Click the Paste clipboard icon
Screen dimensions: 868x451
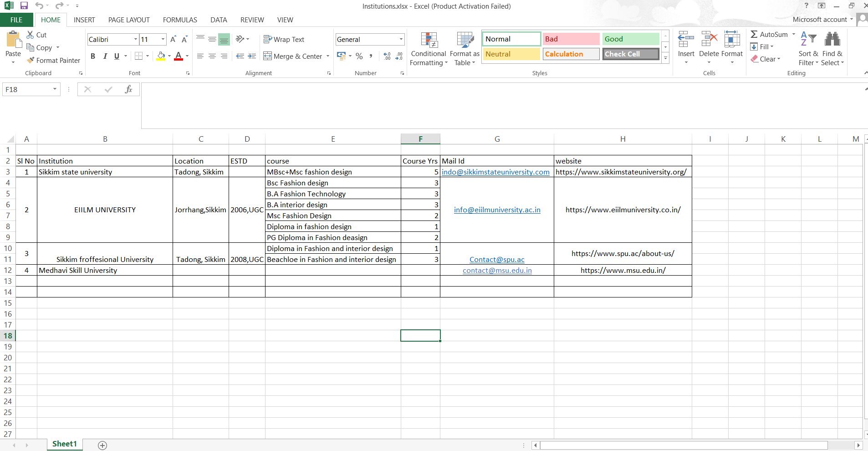[x=13, y=40]
